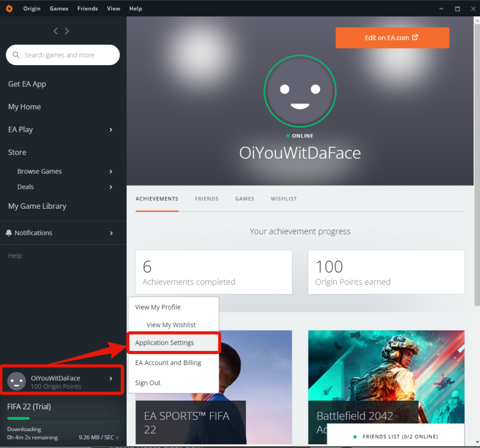Open Get EA App
Screen dimensions: 480x448
click(x=27, y=84)
